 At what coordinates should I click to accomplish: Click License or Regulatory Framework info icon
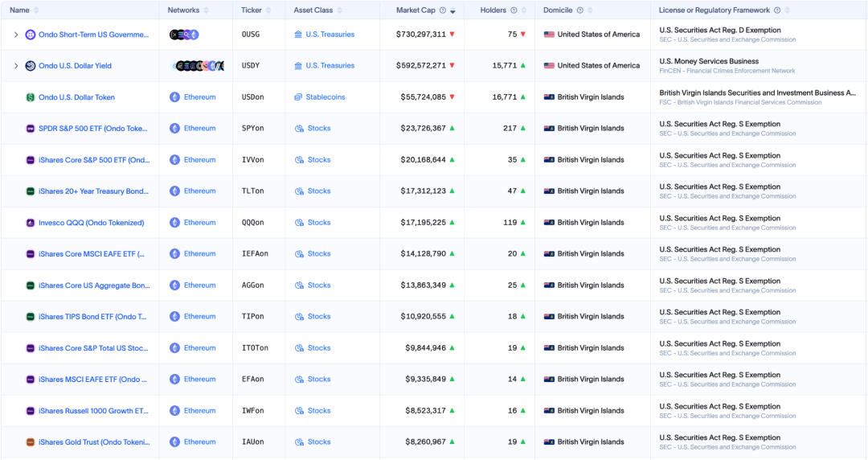[x=776, y=10]
